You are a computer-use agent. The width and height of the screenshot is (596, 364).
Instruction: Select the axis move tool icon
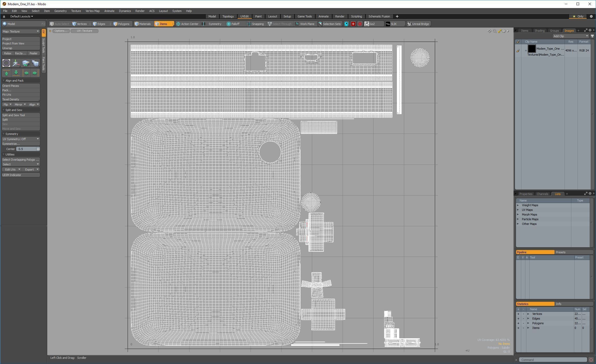[16, 63]
